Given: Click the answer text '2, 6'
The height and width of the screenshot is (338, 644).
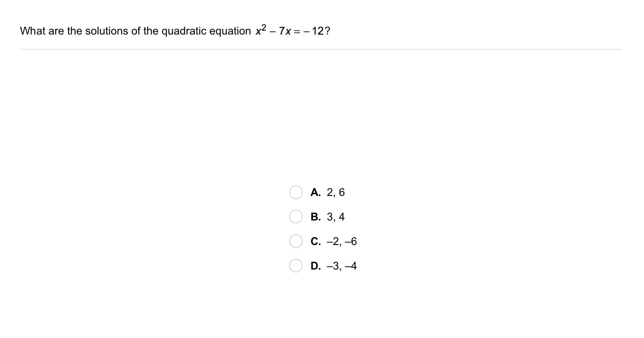Looking at the screenshot, I should tap(336, 192).
